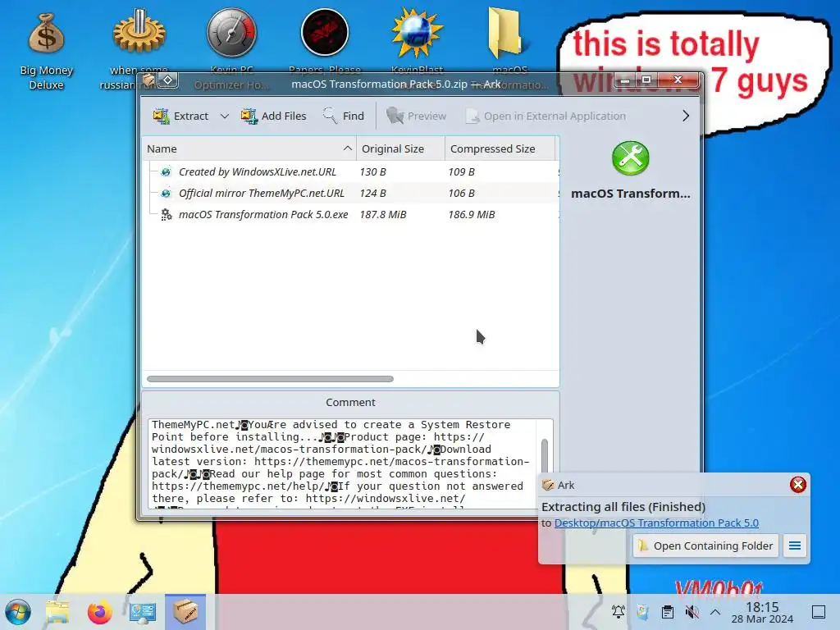840x630 pixels.
Task: Click the Ark title bar pin icon
Action: pos(167,80)
